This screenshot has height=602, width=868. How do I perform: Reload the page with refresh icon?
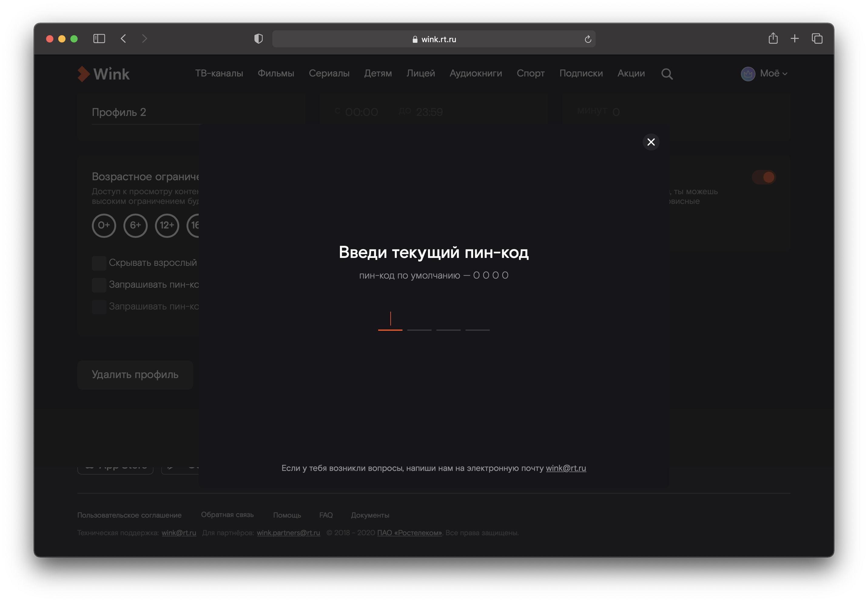[x=587, y=39]
